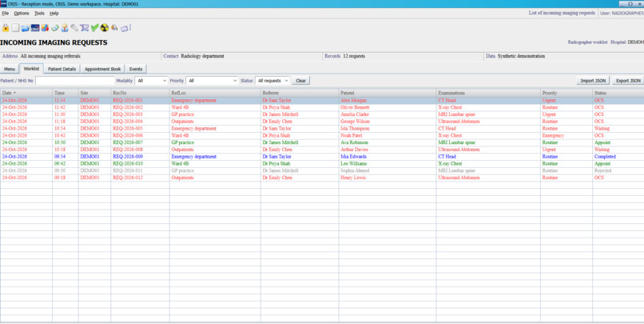Click the colourful chart toolbar icon
644x324 pixels.
pyautogui.click(x=45, y=28)
